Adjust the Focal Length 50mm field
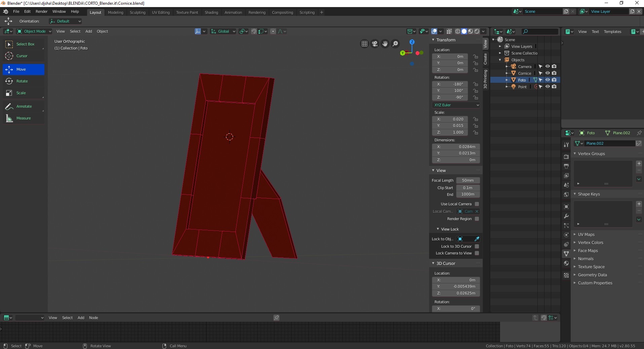644x349 pixels. pyautogui.click(x=468, y=180)
